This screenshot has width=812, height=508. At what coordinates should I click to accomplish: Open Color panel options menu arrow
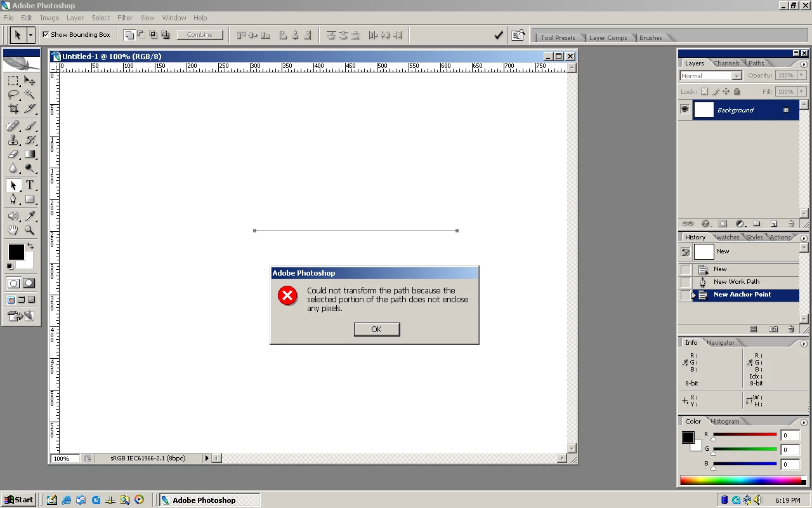[x=804, y=422]
